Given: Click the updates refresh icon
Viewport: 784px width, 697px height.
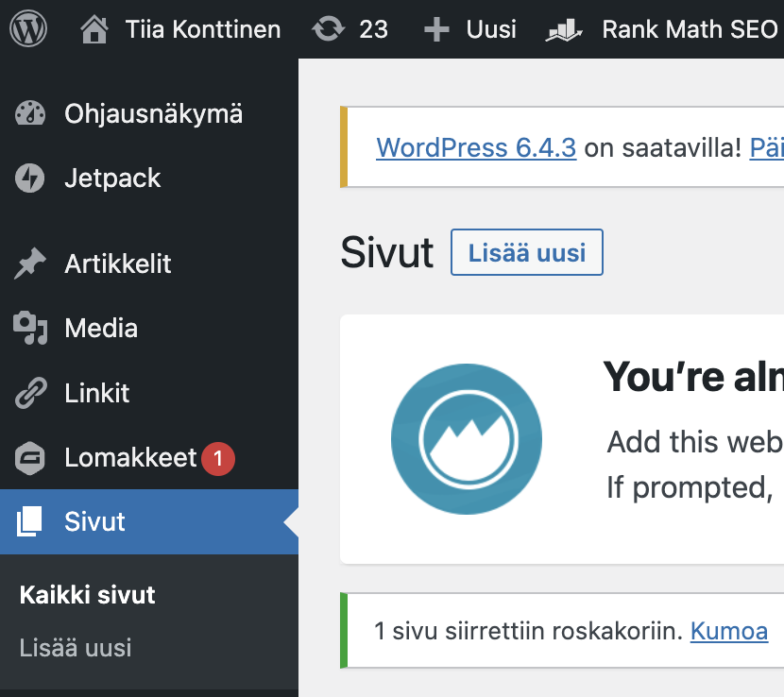Looking at the screenshot, I should (x=329, y=29).
